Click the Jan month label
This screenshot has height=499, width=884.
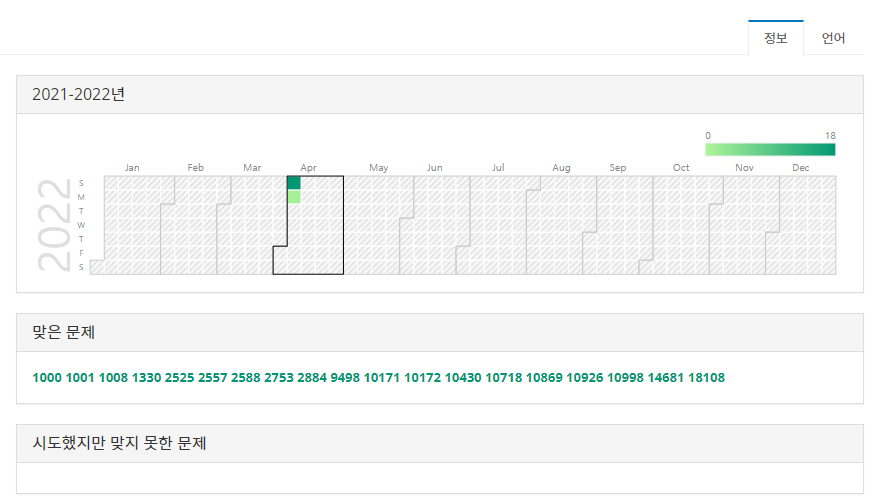click(x=132, y=167)
